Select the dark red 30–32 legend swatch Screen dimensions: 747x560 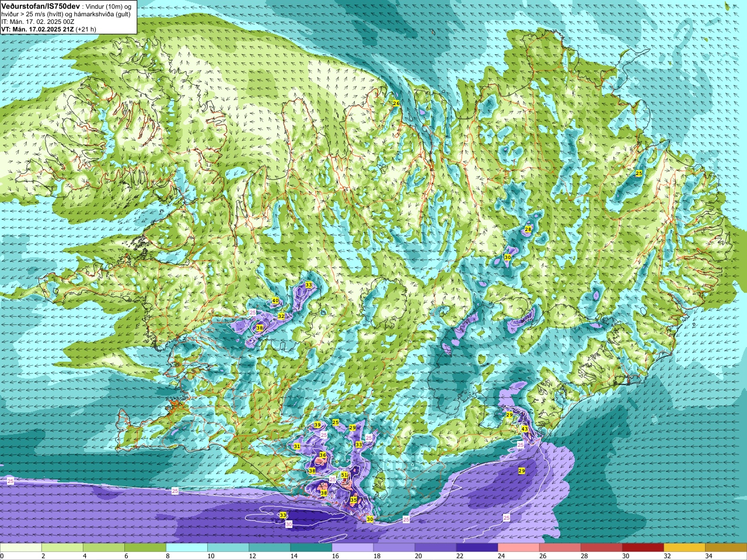coord(643,548)
